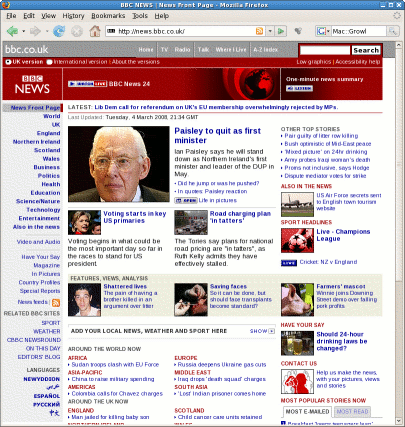Select the UK version radio button
This screenshot has width=405, height=427.
tap(8, 62)
